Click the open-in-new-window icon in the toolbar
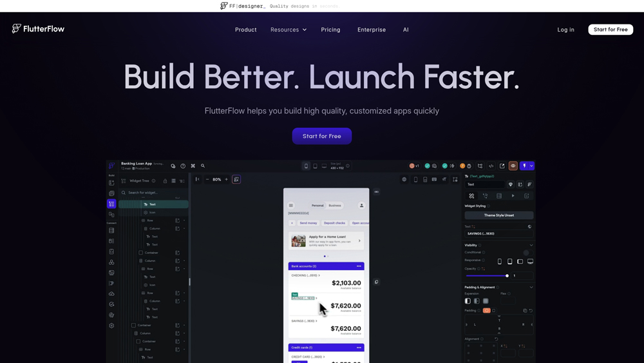Screen dimensions: 644x363 tap(502, 166)
